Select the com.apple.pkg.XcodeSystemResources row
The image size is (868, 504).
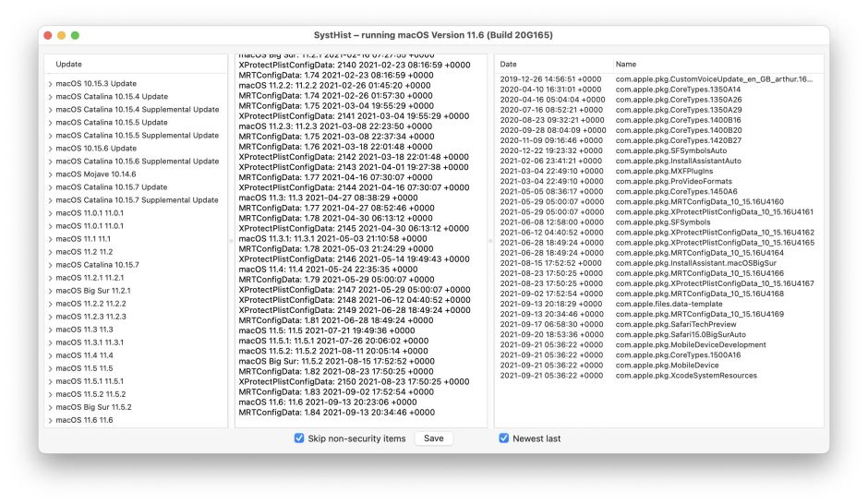tap(657, 375)
